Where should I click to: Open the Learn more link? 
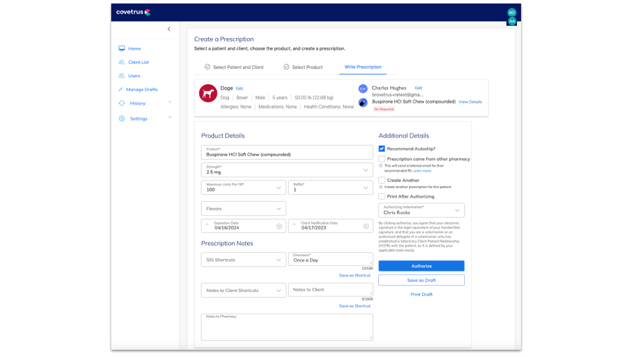423,170
